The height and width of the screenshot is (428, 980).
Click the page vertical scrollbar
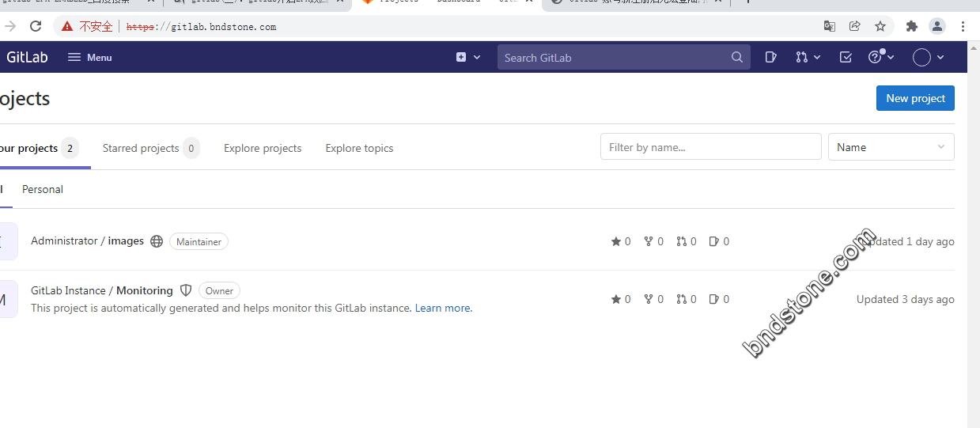coord(974,234)
